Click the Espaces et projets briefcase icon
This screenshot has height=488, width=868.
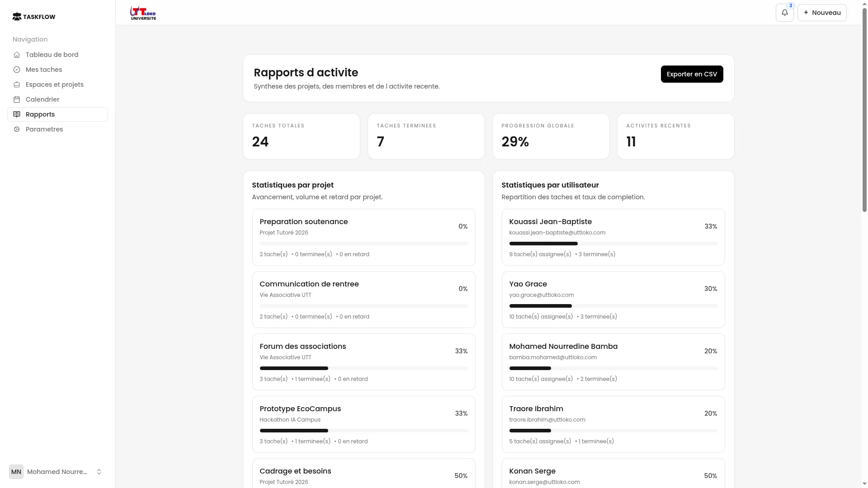click(x=17, y=84)
